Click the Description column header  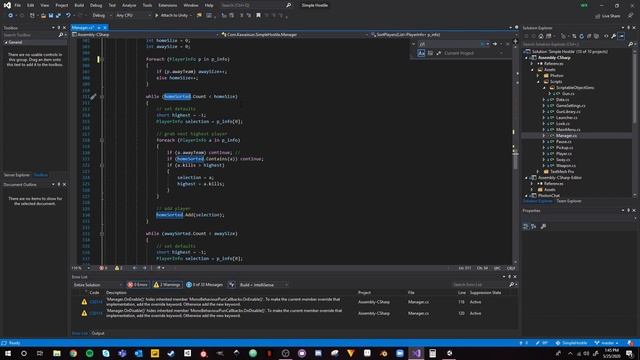(116, 293)
